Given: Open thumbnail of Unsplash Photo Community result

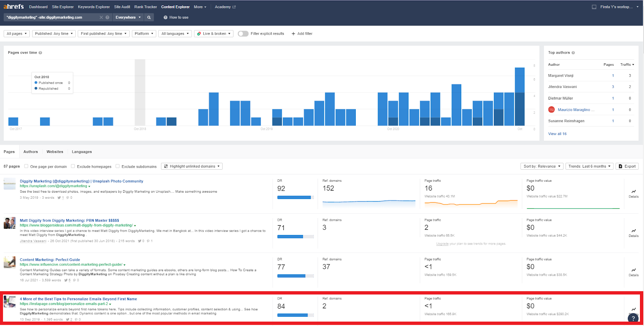Looking at the screenshot, I should coord(10,184).
